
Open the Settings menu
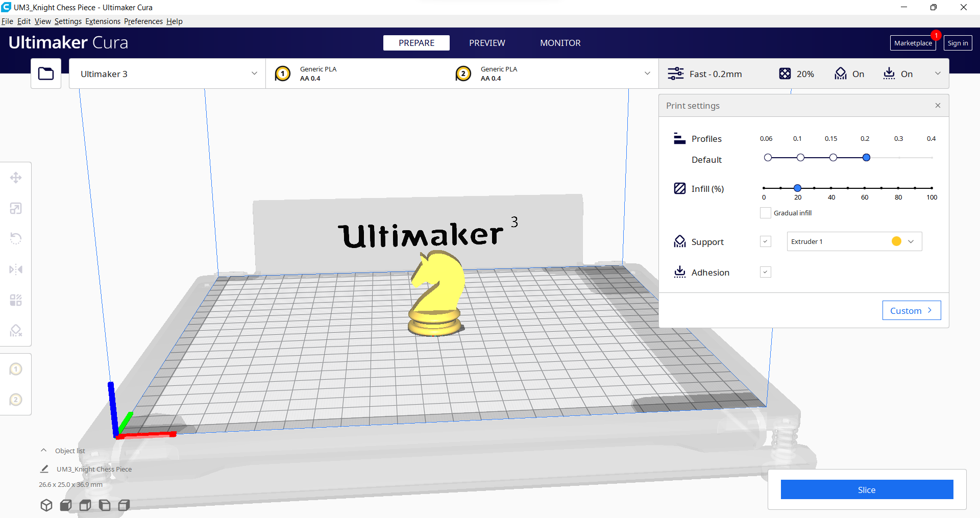pos(68,21)
